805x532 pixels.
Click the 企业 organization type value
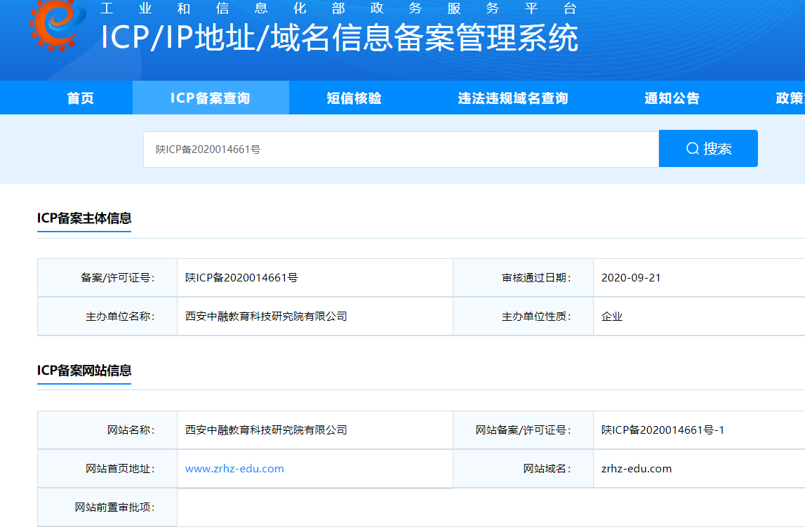612,317
